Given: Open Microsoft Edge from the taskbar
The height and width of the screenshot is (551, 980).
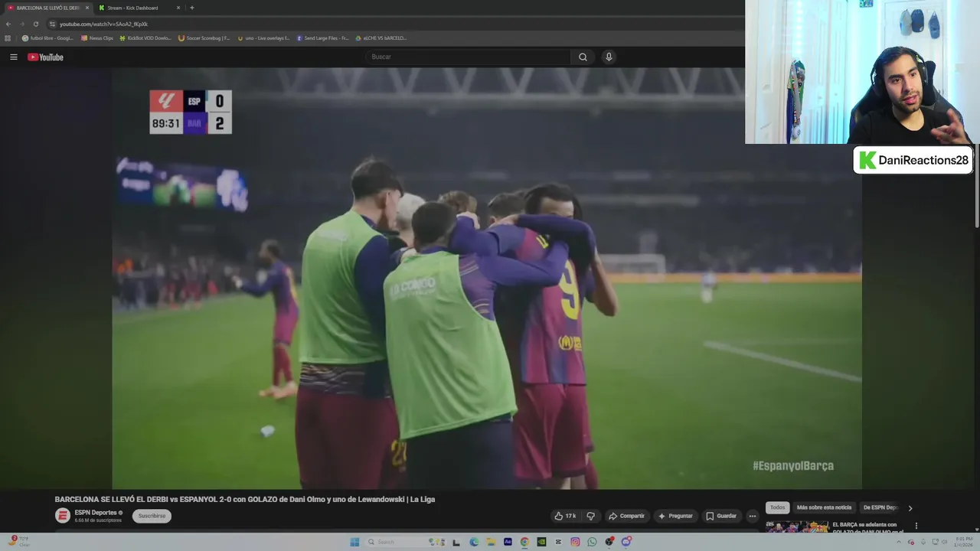Looking at the screenshot, I should 474,542.
